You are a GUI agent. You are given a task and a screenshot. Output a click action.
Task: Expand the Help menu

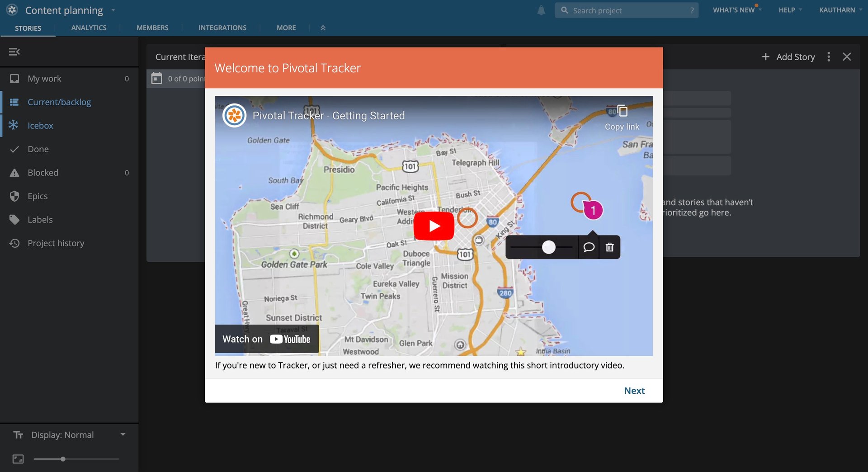[x=790, y=10]
